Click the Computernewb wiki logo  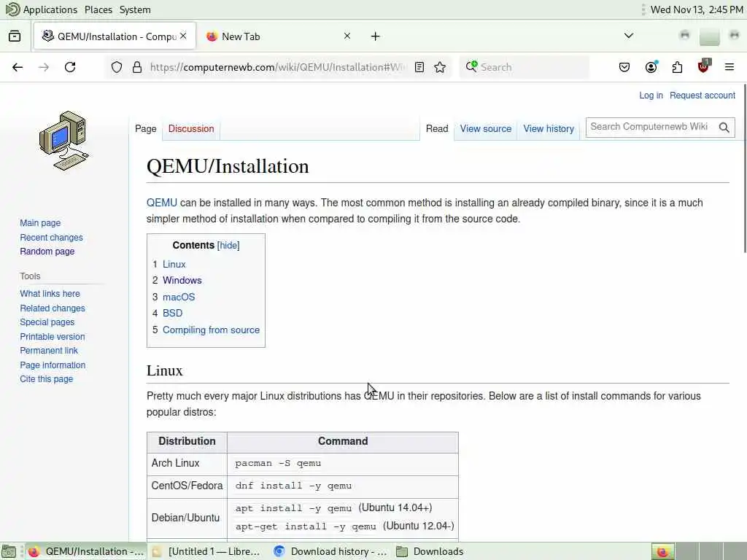pos(64,141)
